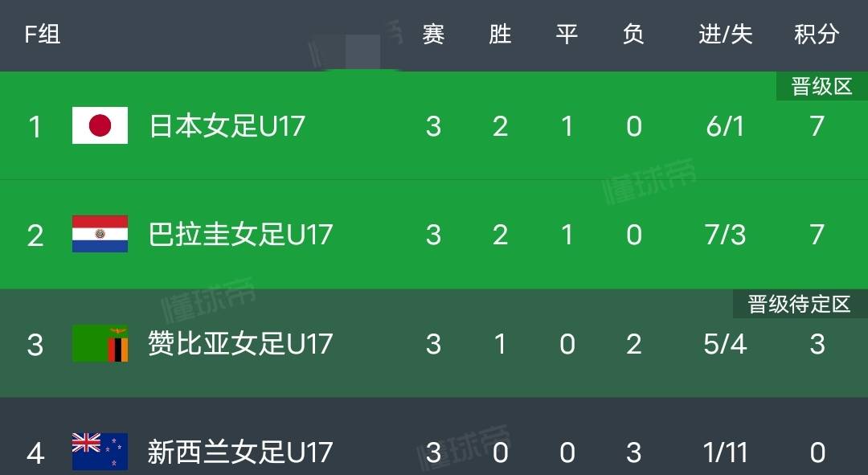This screenshot has height=475, width=868.
Task: Select 赞比亚女足U17 team name
Action: tap(240, 344)
